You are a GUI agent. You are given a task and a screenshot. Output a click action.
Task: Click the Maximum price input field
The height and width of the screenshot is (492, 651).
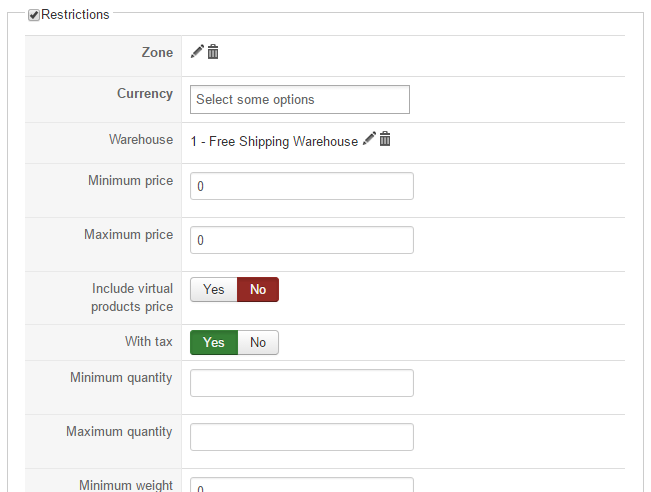pyautogui.click(x=301, y=240)
